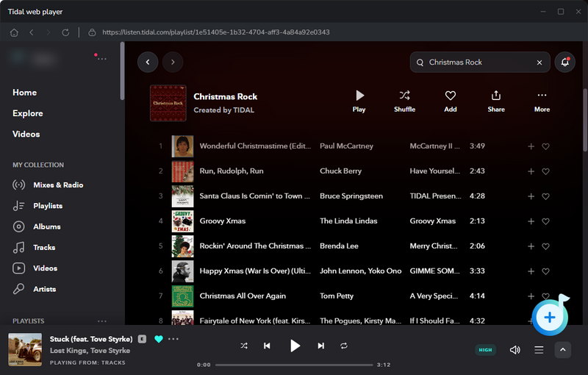Clear the Christmas Rock search text
This screenshot has width=588, height=375.
pyautogui.click(x=539, y=63)
